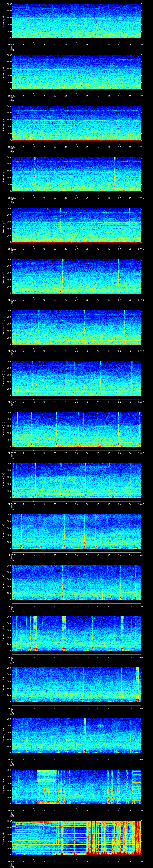This screenshot has width=153, height=868.
Task: Click the spectrogram panel starting at 21:25:00
Action: pyautogui.click(x=77, y=532)
